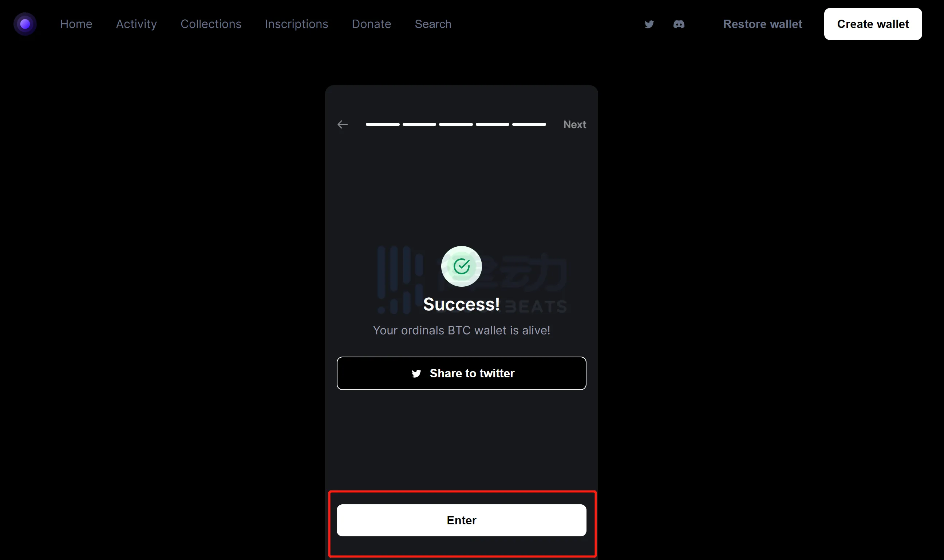The height and width of the screenshot is (560, 944).
Task: Select the Activity tab
Action: 137,24
